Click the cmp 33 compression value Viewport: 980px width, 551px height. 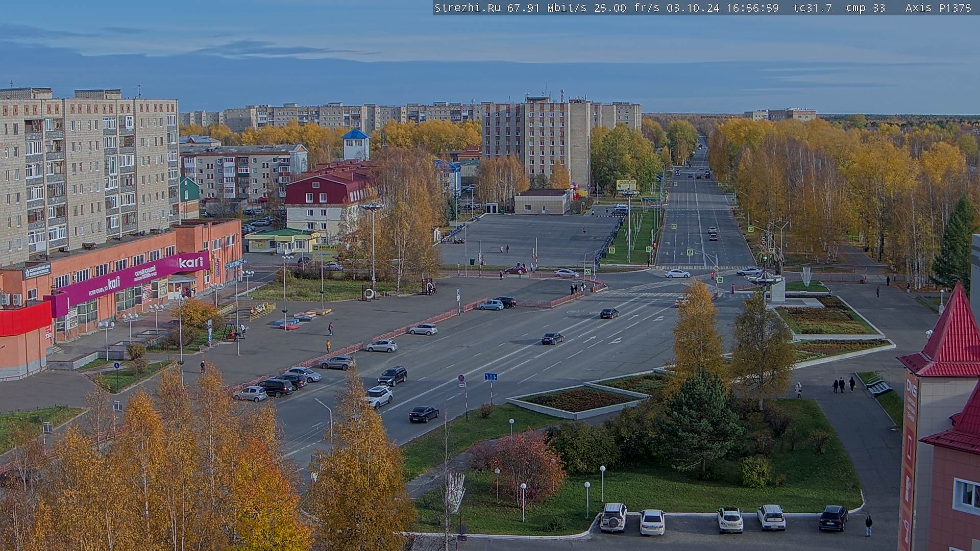click(865, 8)
